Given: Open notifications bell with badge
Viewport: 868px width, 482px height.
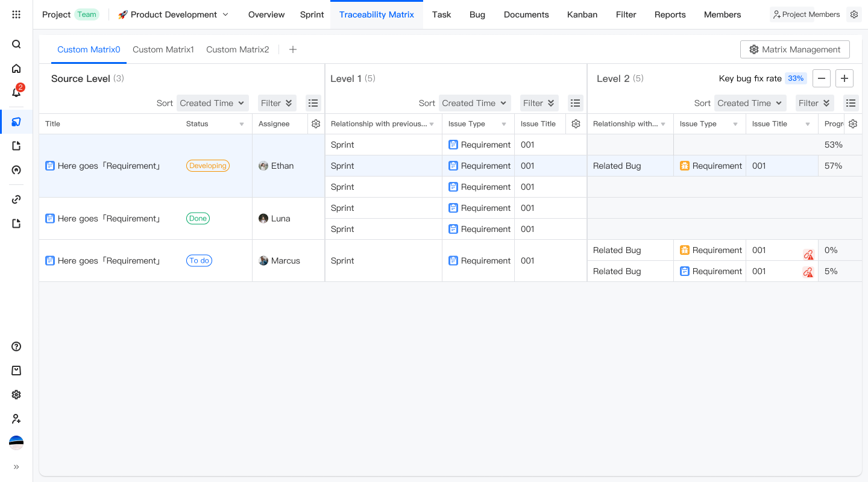Looking at the screenshot, I should [17, 92].
